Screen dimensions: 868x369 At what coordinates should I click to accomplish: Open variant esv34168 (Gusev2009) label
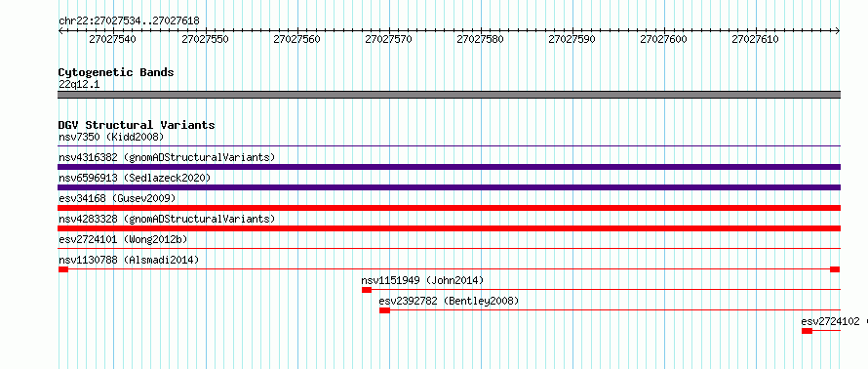tap(117, 198)
